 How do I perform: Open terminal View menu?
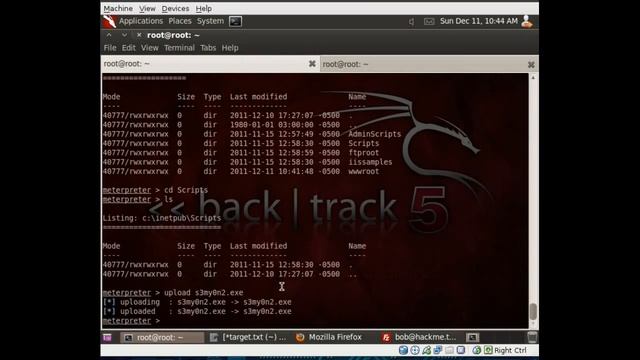(x=150, y=48)
